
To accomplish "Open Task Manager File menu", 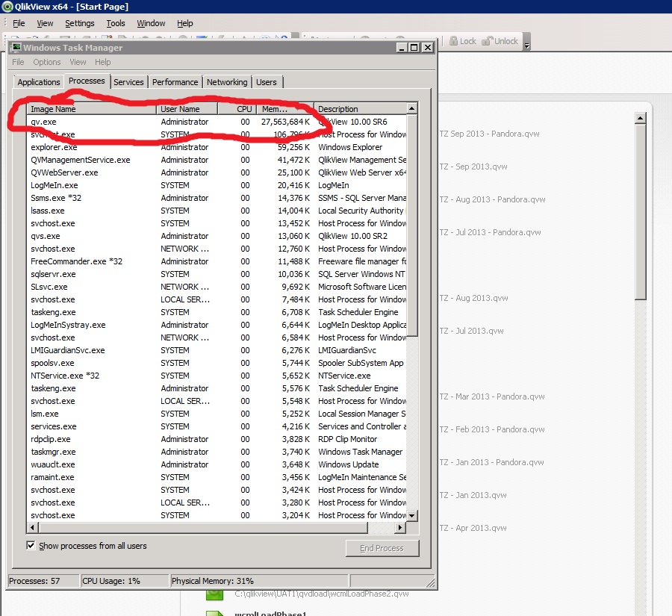I will coord(18,62).
